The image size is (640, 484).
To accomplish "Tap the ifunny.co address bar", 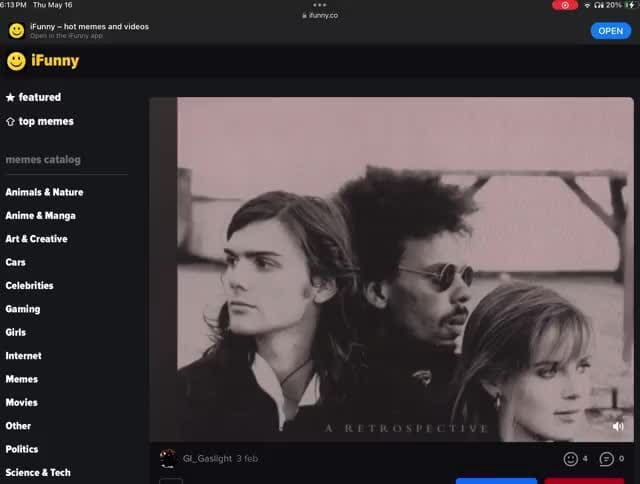I will (320, 16).
